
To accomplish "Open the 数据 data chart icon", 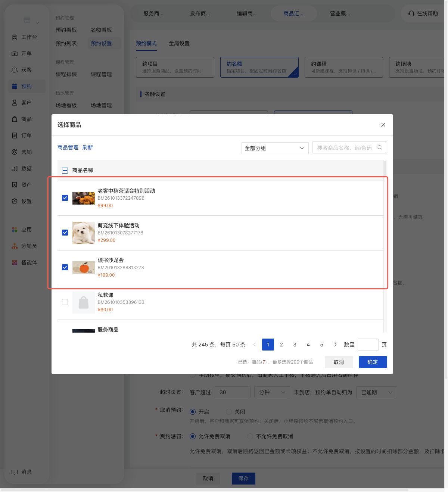I will tap(15, 168).
